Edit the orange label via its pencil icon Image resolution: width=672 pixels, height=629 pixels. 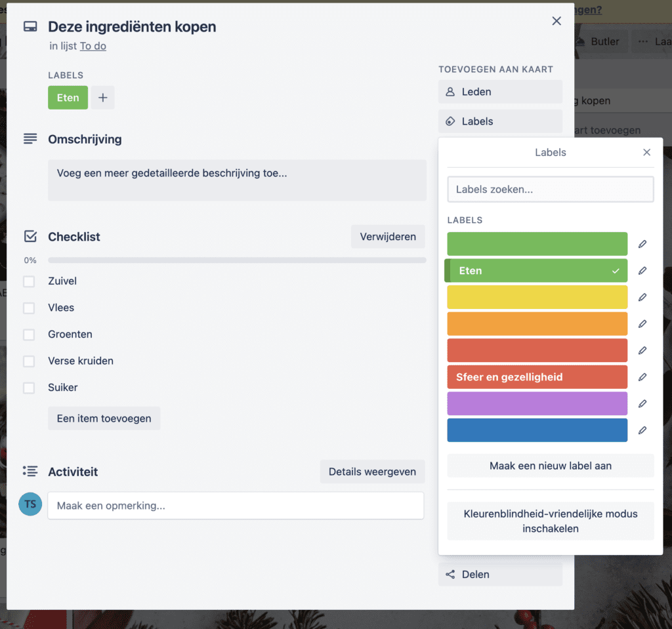642,324
